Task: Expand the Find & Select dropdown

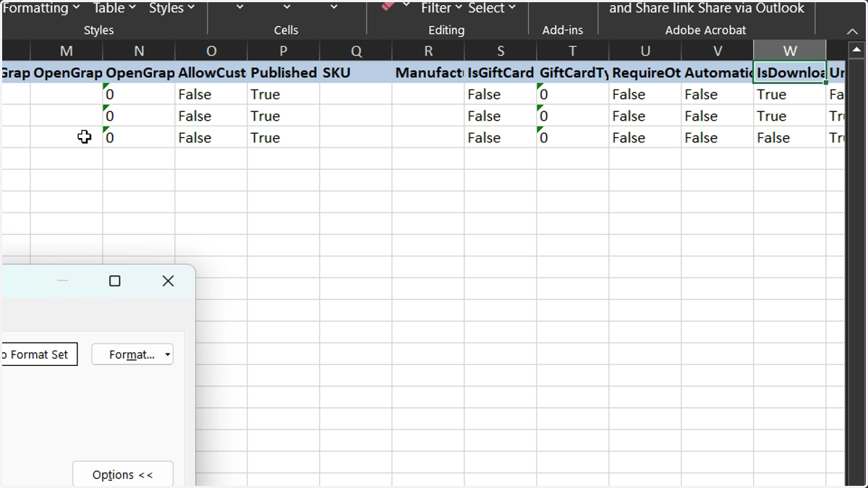Action: [x=492, y=8]
